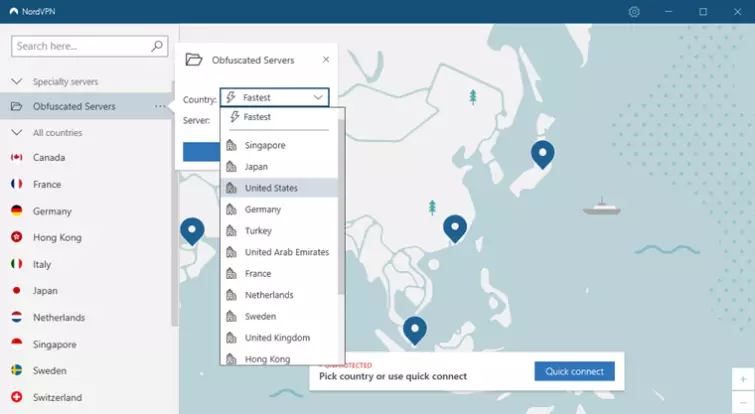Choose Turkey from the country dropdown
755x414 pixels.
(x=279, y=231)
